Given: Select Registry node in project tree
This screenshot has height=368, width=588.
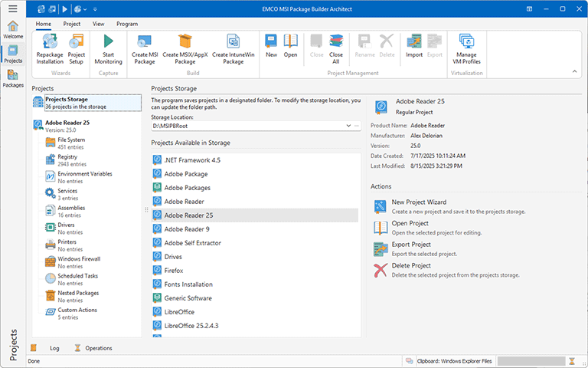Looking at the screenshot, I should pos(67,157).
